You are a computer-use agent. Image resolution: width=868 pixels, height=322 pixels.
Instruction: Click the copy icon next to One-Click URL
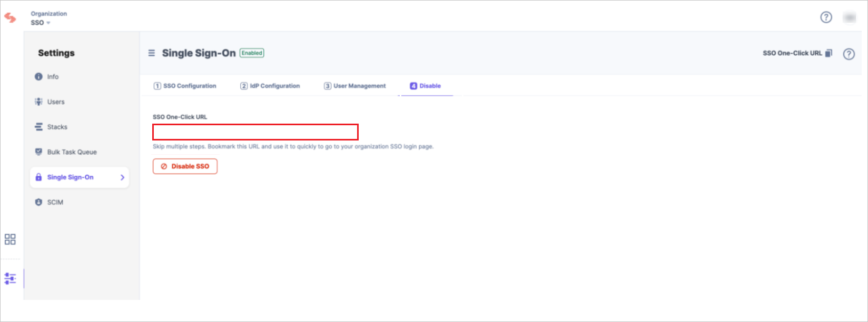click(828, 53)
